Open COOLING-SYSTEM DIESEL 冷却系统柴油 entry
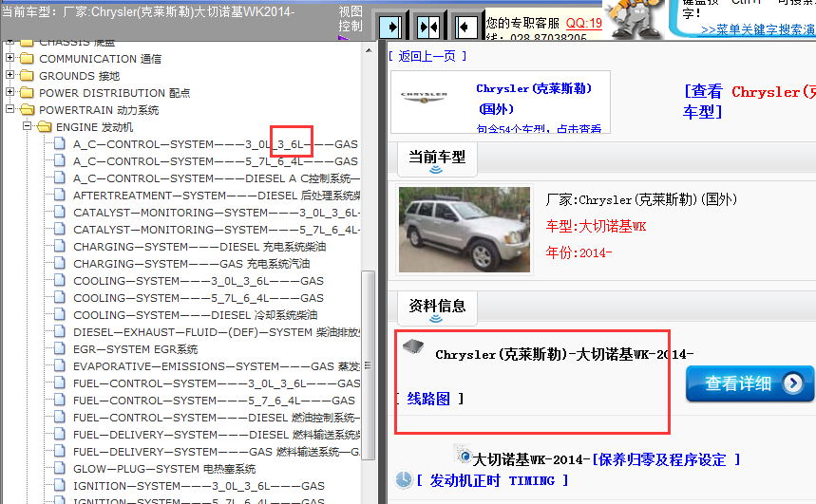 195,315
